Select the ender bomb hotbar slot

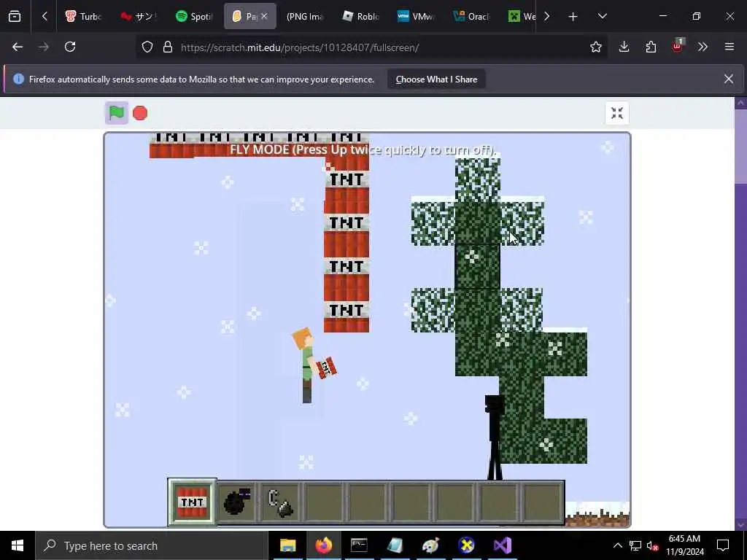click(237, 502)
